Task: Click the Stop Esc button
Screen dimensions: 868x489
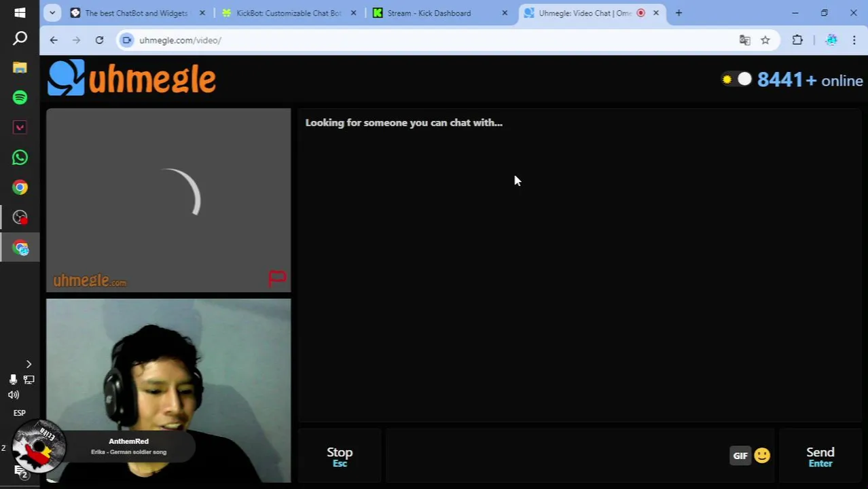Action: click(340, 456)
